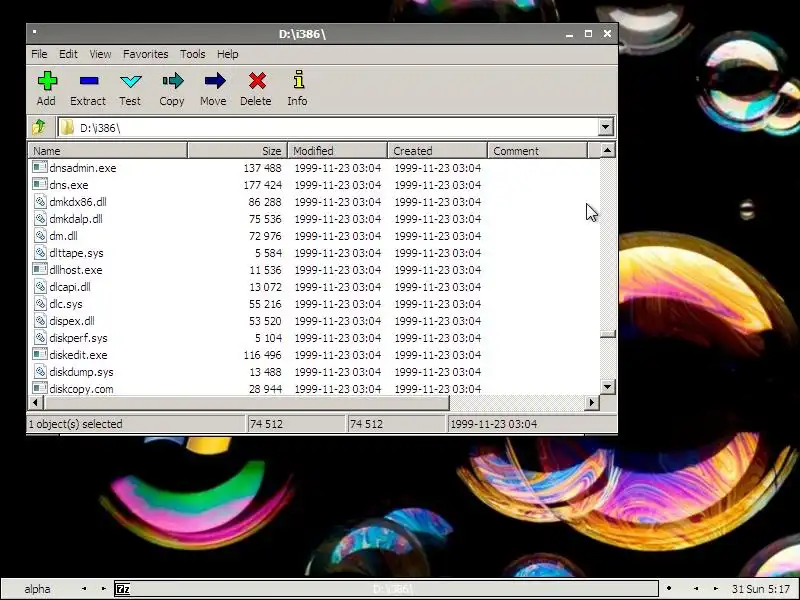
Task: Select the dllhost.exe file name
Action: pyautogui.click(x=76, y=270)
